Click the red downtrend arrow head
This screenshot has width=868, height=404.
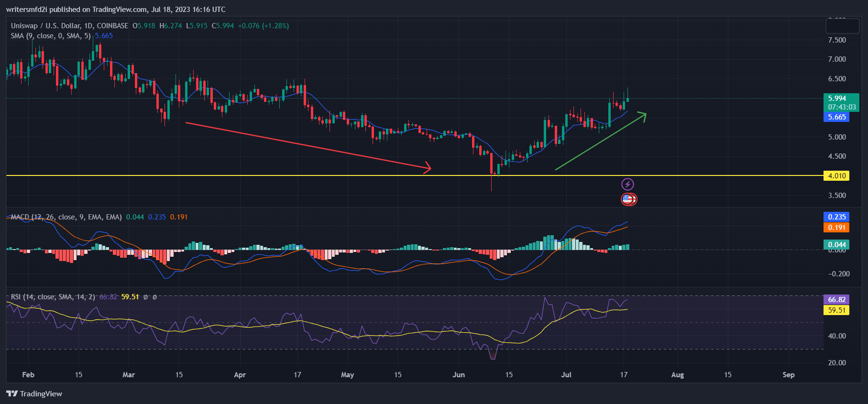[x=427, y=167]
